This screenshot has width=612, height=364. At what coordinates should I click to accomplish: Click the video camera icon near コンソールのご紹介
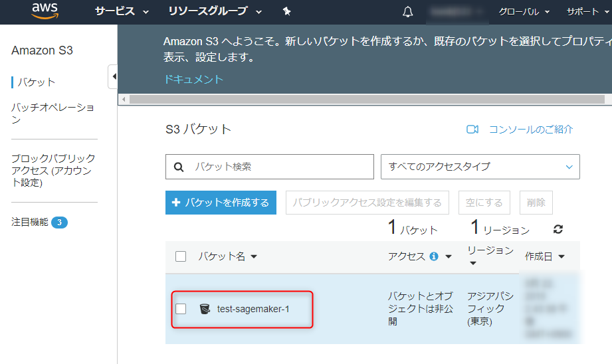point(472,129)
